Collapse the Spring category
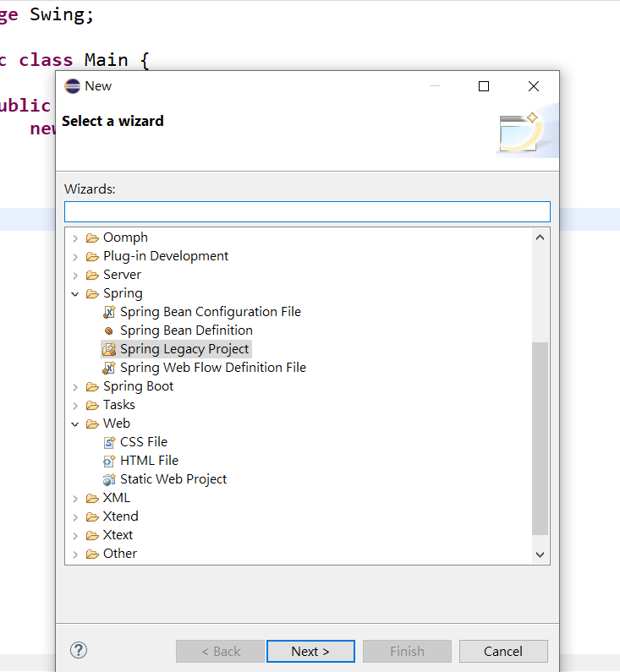The width and height of the screenshot is (620, 672). tap(75, 294)
